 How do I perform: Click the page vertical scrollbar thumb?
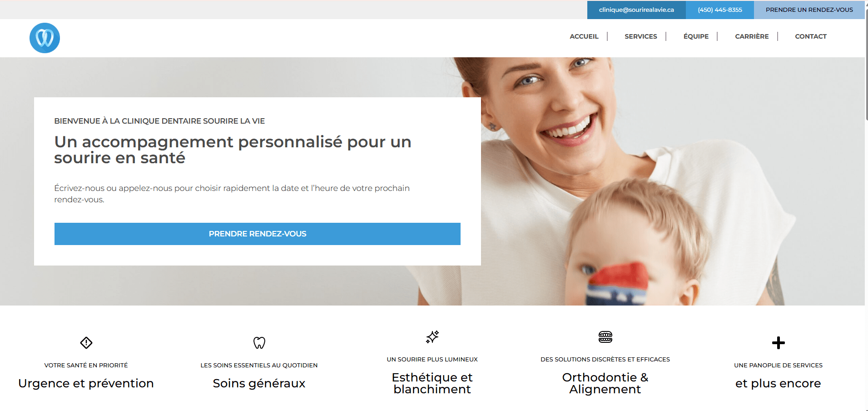866,64
